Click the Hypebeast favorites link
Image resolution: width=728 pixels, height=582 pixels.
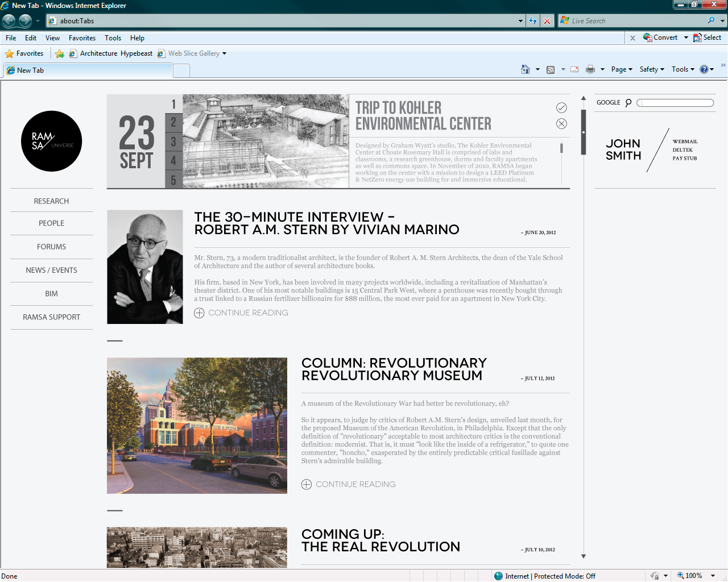[136, 53]
